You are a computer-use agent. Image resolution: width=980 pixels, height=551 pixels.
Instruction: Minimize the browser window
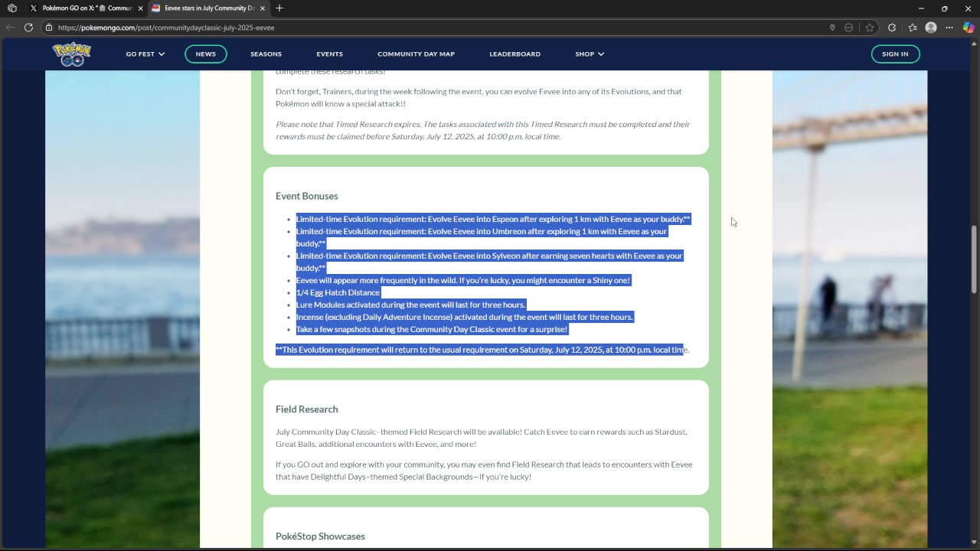[921, 8]
